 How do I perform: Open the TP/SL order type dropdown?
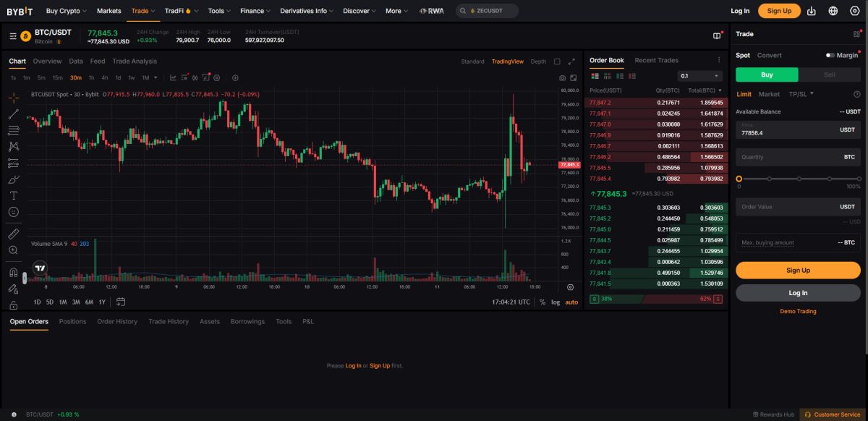click(x=801, y=94)
